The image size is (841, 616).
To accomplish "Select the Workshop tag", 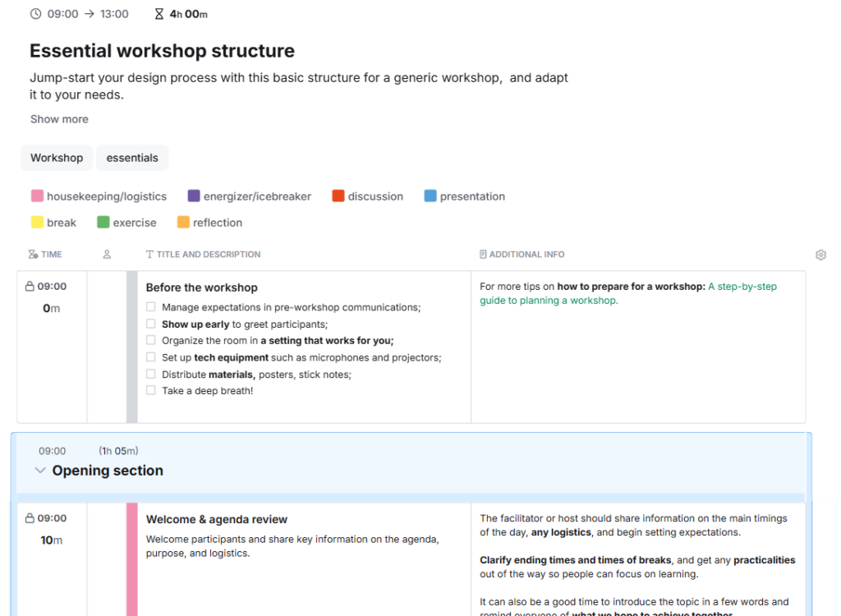I will (x=56, y=157).
